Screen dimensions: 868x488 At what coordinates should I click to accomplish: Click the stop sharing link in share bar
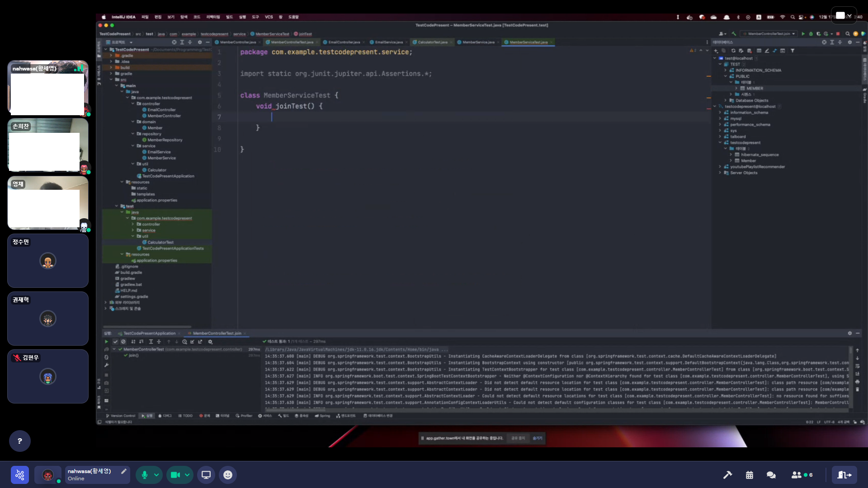[x=518, y=438]
